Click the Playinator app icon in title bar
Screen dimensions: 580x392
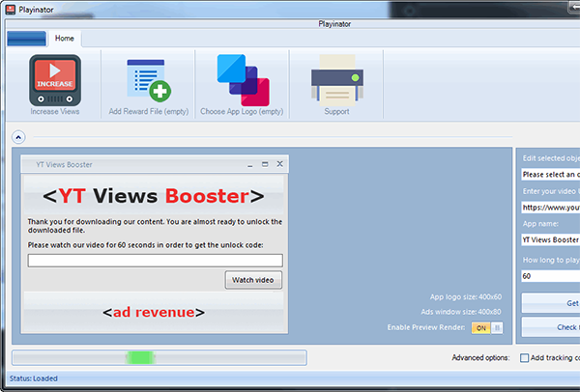click(11, 10)
